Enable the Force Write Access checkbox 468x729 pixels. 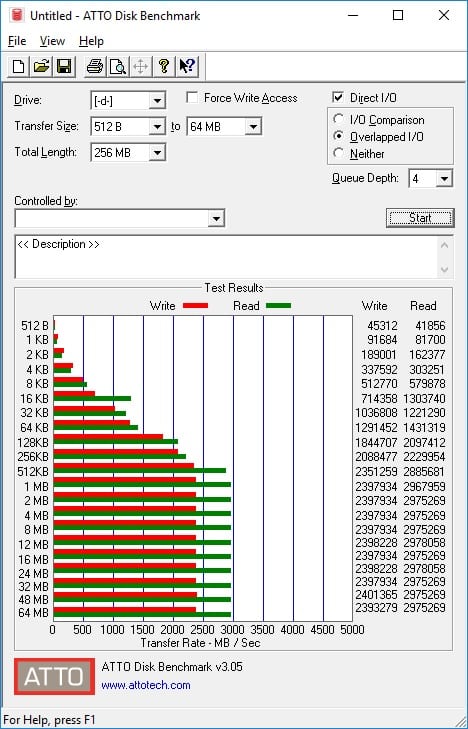click(x=192, y=98)
